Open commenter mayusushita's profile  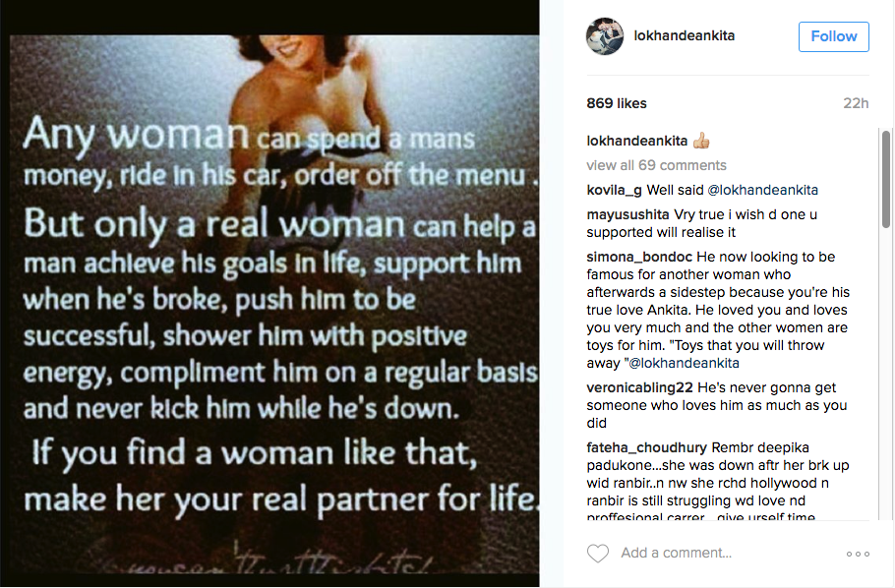[x=627, y=214]
